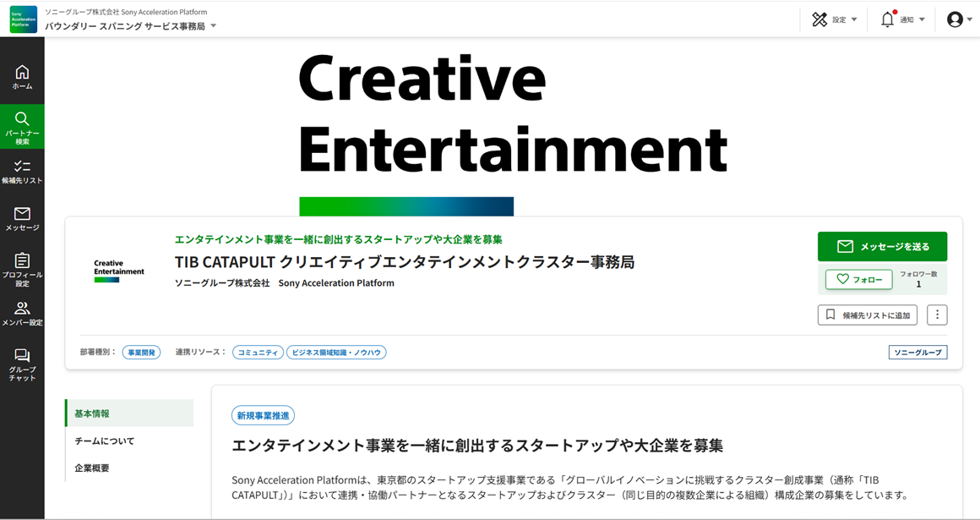Screen dimensions: 980x520
Task: Click the green メッセージを送る button
Action: pos(882,247)
